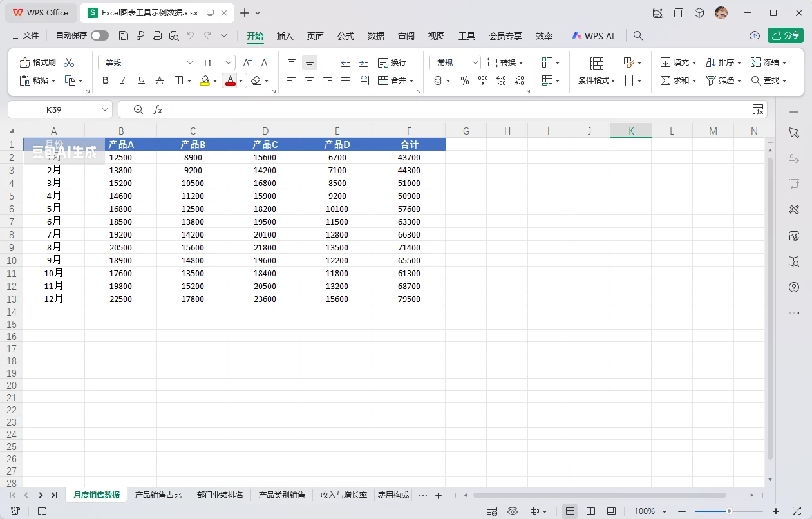Image resolution: width=812 pixels, height=519 pixels.
Task: Apply Strikethrough formatting
Action: [x=160, y=80]
